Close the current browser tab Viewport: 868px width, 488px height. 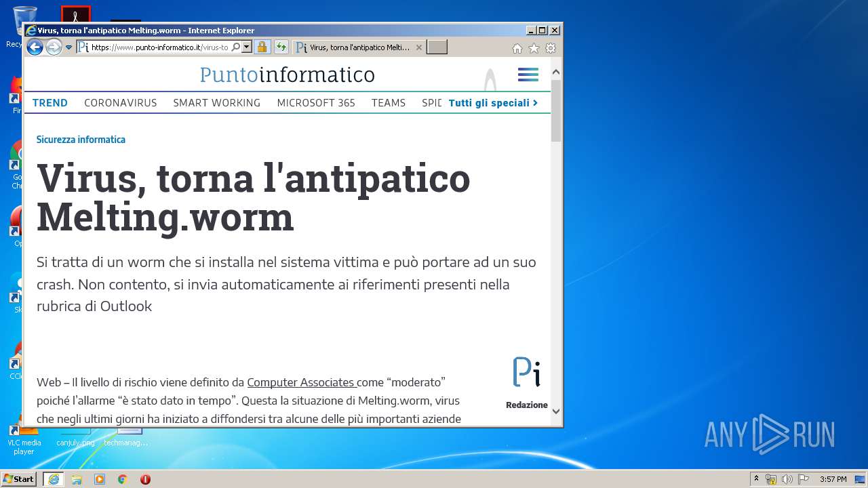[x=419, y=47]
